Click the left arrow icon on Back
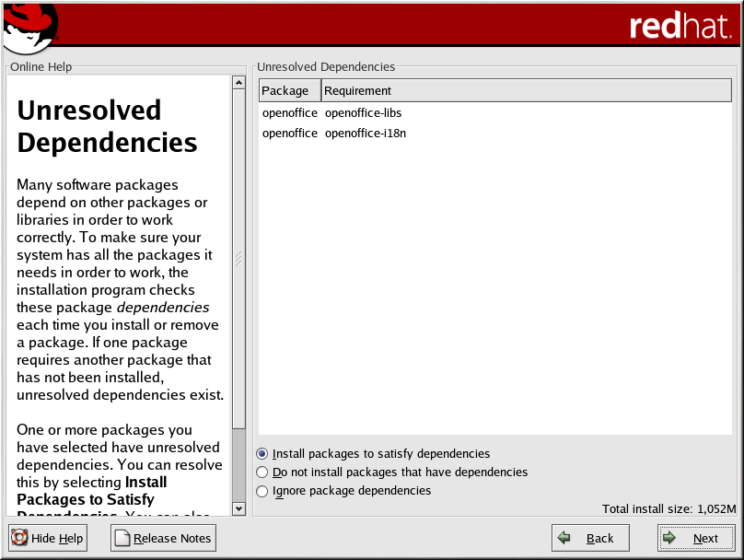The image size is (744, 560). (x=564, y=539)
